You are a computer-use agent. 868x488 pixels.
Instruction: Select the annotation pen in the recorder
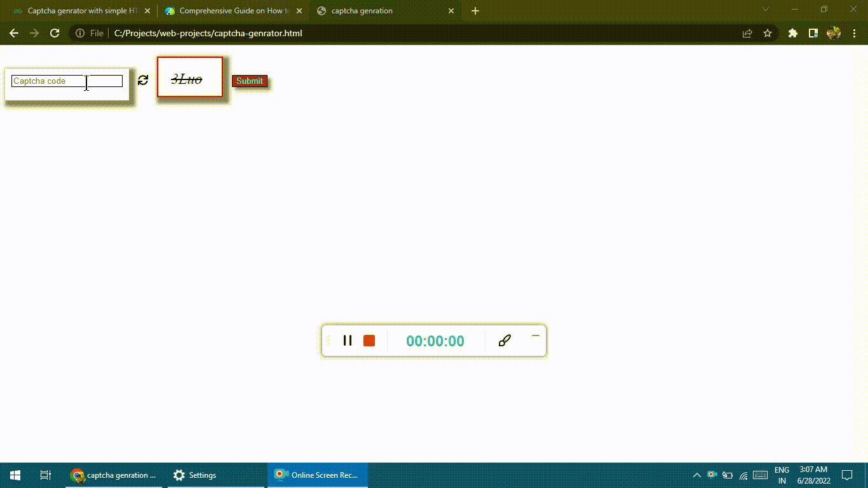point(504,341)
